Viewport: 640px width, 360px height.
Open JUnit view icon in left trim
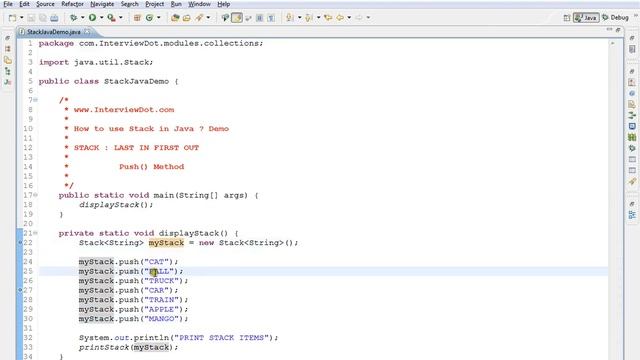[x=8, y=82]
